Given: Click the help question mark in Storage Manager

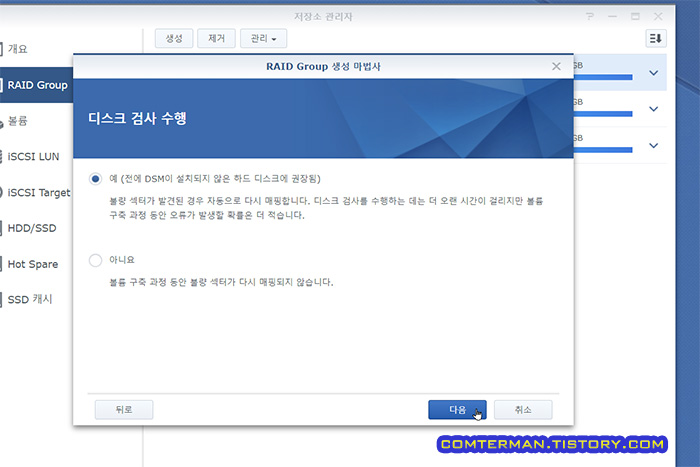Looking at the screenshot, I should tap(590, 17).
